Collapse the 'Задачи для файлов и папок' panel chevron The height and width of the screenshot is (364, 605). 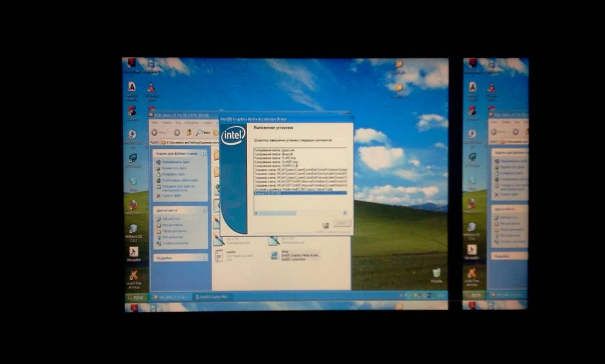click(204, 153)
